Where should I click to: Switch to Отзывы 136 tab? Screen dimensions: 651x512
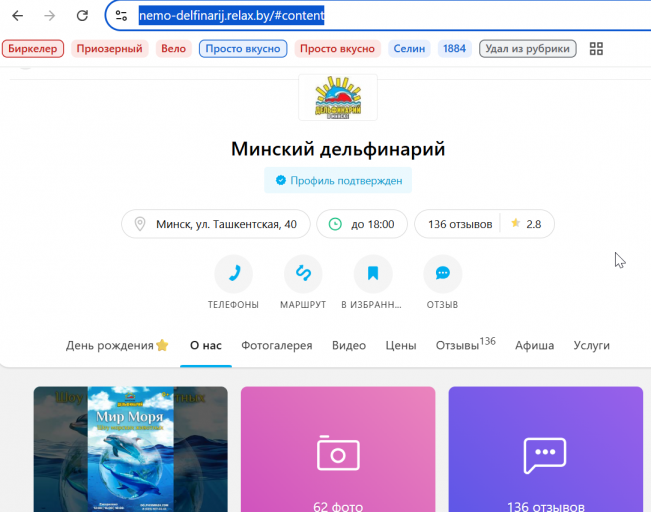click(466, 345)
